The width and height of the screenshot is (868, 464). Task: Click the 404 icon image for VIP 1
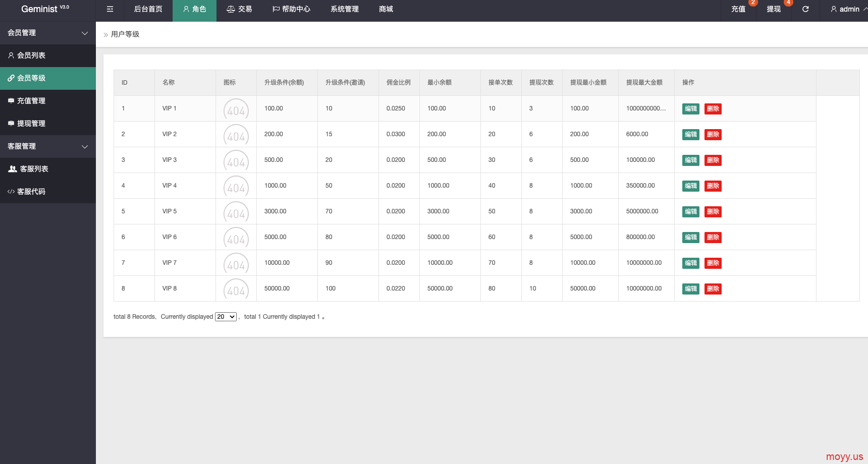(x=236, y=109)
